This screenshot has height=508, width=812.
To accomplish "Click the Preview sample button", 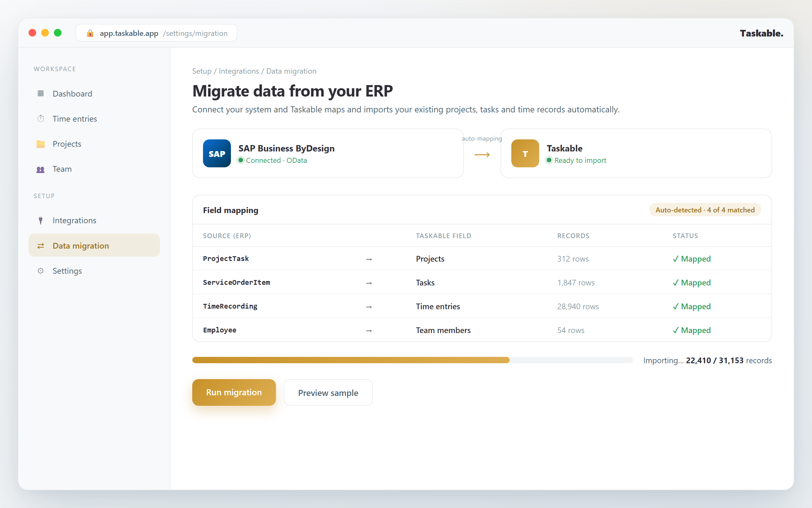I will [x=328, y=392].
